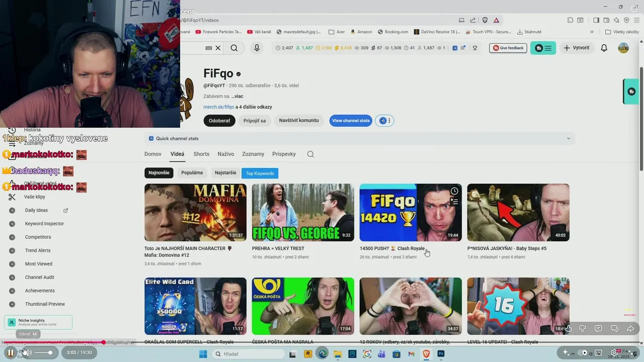Select the Najstaršie filter chip
The image size is (644, 362).
pyautogui.click(x=225, y=173)
